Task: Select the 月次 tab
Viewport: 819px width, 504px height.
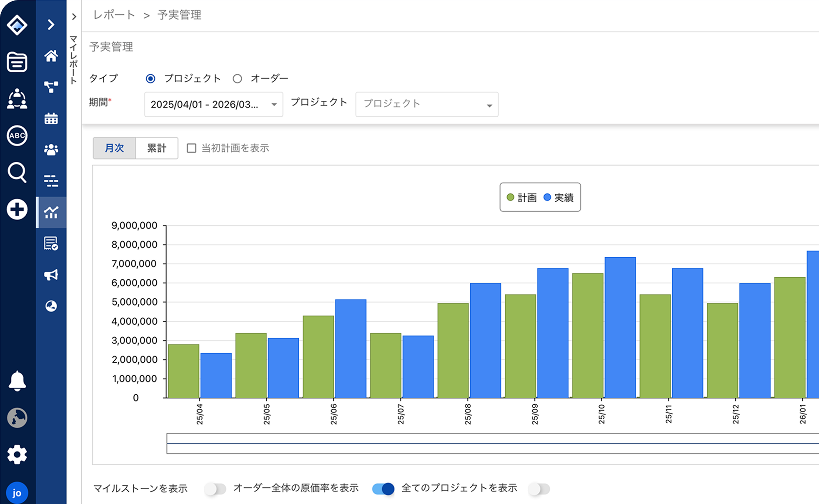Action: [x=114, y=148]
